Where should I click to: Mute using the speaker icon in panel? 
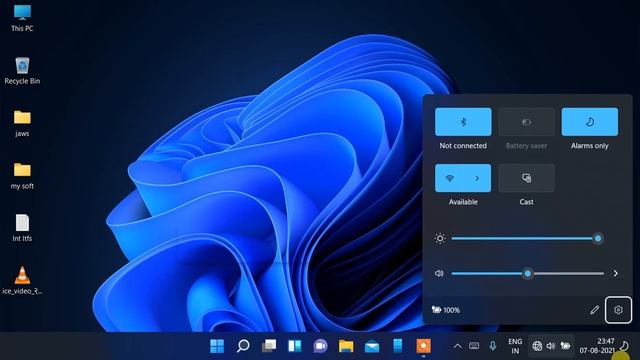[x=439, y=273]
